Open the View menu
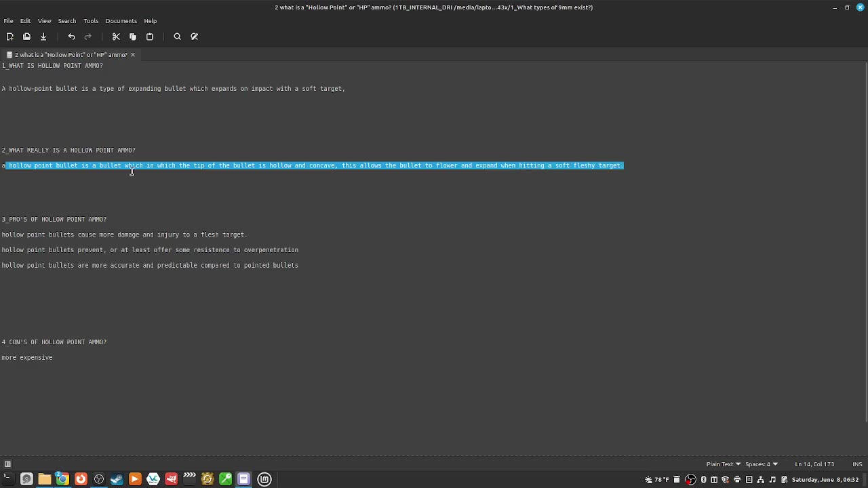 (x=44, y=21)
